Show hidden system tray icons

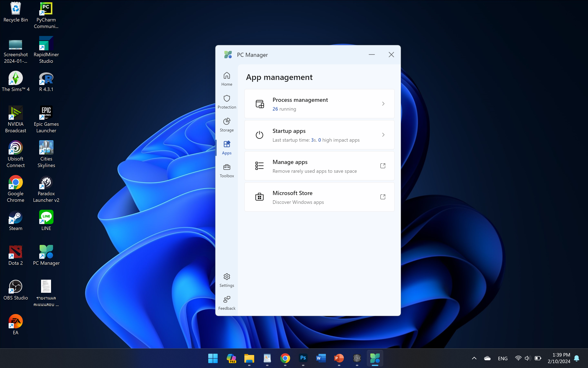[x=474, y=358]
